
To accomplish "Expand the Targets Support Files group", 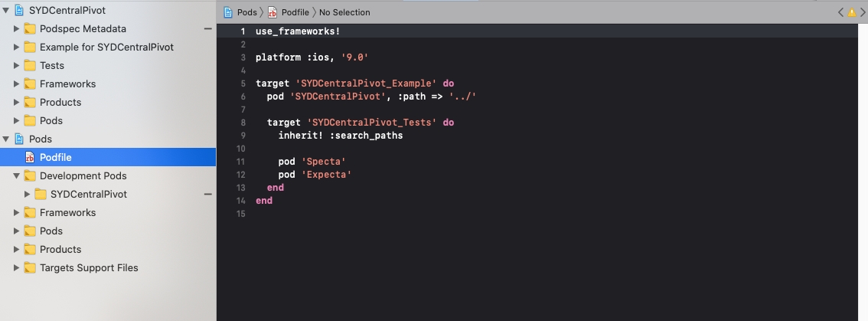I will pyautogui.click(x=16, y=268).
